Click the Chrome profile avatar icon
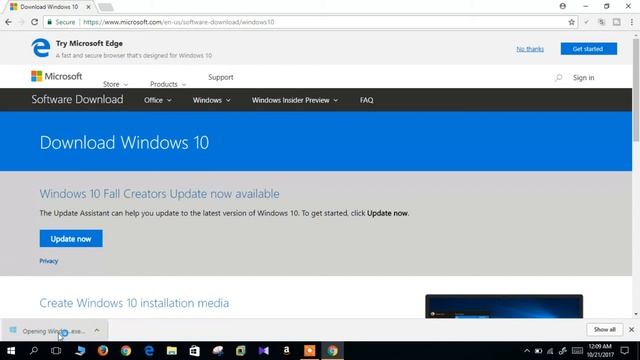This screenshot has height=360, width=640. pos(562,6)
